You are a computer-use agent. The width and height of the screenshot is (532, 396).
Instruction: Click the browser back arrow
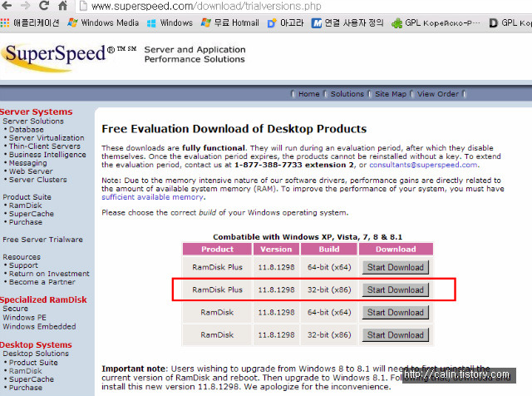[x=7, y=5]
